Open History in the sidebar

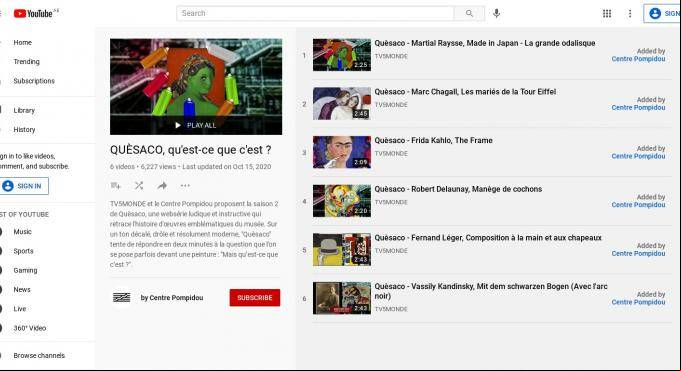pos(24,129)
